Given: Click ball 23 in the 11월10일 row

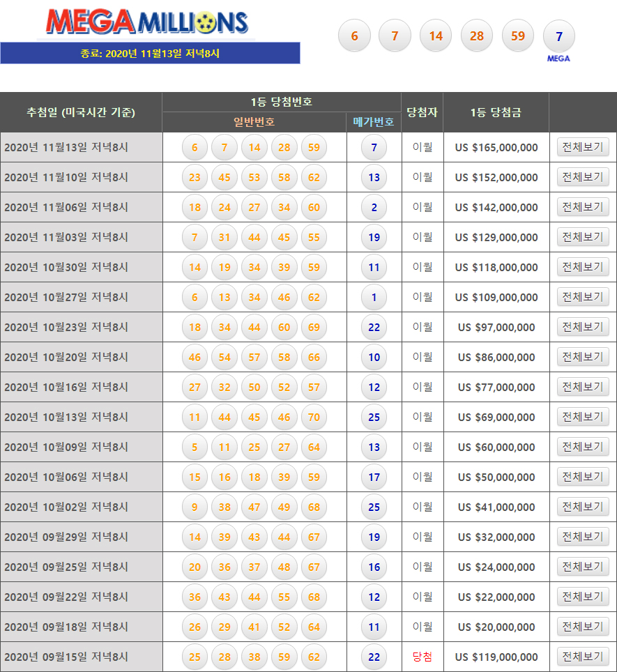Looking at the screenshot, I should (195, 177).
